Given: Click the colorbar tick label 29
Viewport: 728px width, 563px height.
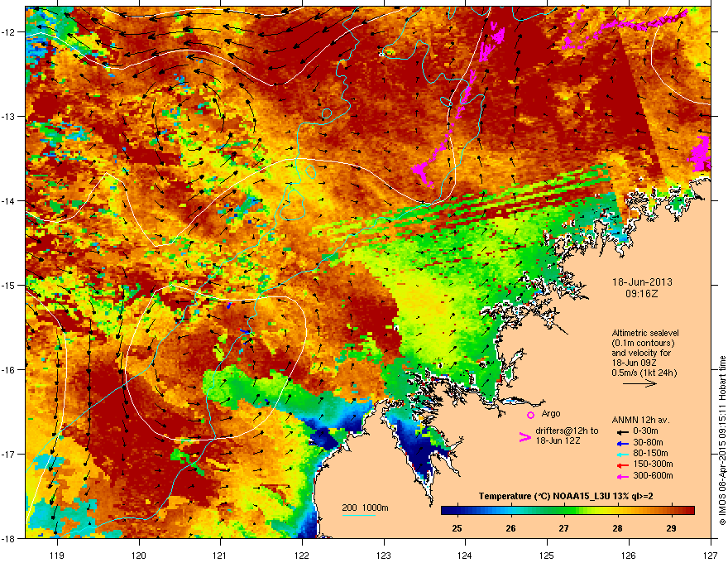Looking at the screenshot, I should click(x=671, y=528).
